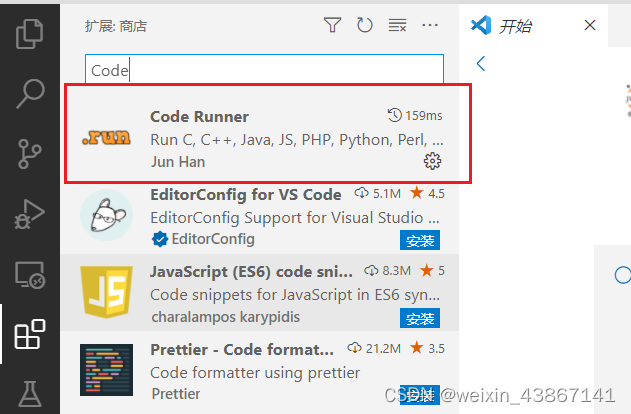Viewport: 631px width, 414px height.
Task: Open the extensions view more actions menu
Action: click(x=430, y=25)
